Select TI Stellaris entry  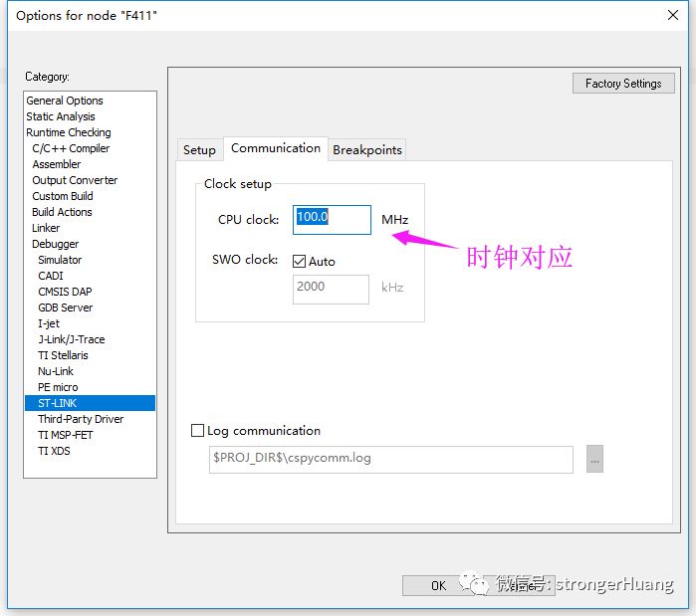tap(63, 355)
